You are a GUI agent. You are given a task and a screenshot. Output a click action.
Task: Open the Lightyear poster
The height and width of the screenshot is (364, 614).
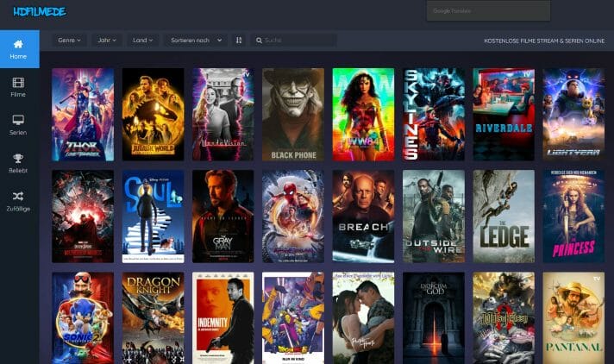573,115
